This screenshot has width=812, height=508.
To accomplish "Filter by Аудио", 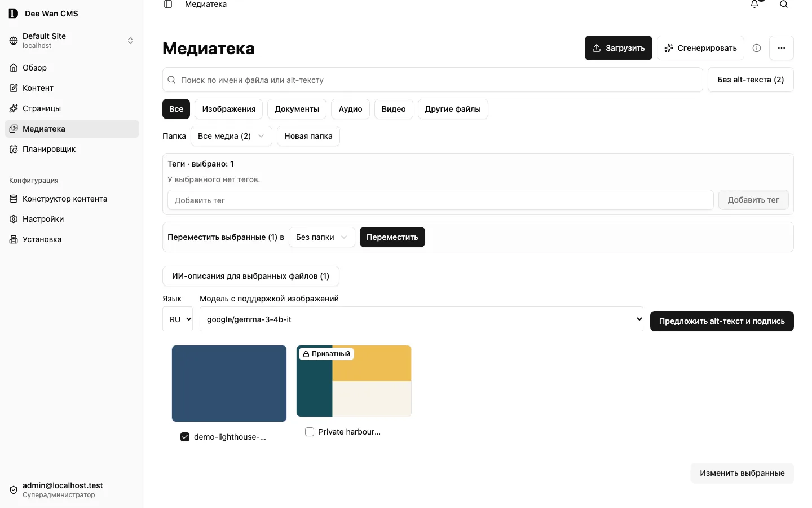I will coord(350,109).
